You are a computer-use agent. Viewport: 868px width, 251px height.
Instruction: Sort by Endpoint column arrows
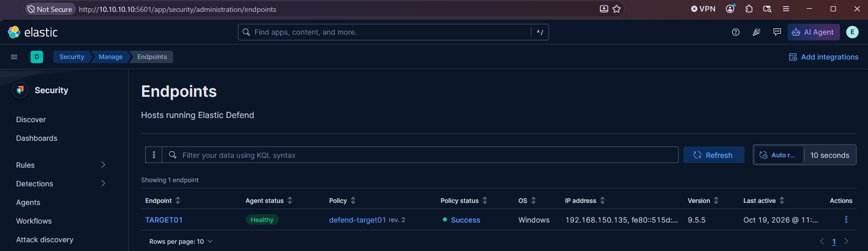tap(178, 200)
